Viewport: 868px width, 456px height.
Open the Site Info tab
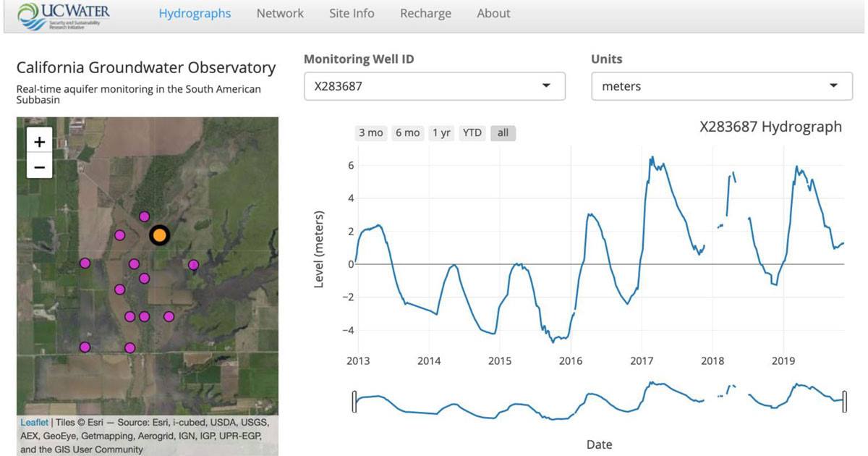352,14
